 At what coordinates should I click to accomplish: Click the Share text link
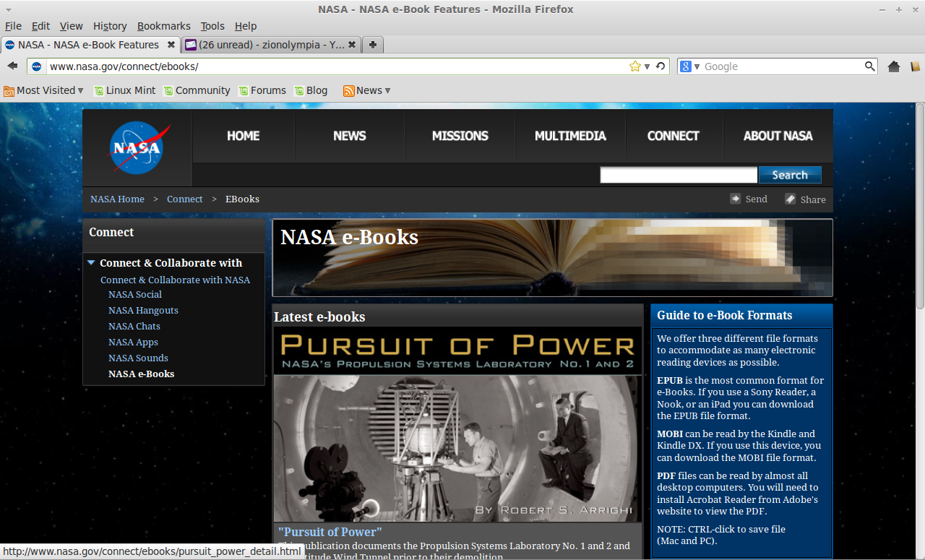[813, 199]
